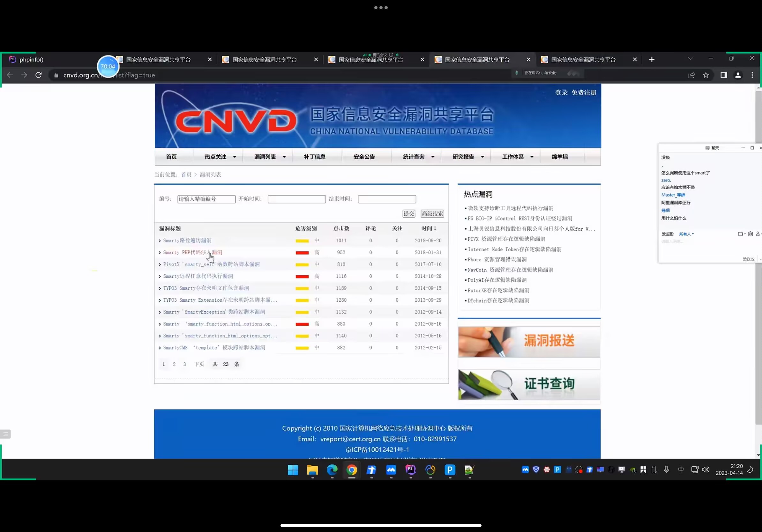Close the second 国家信息安全漏洞共享平台 tab
Viewport: 762px width, 532px height.
tap(316, 59)
